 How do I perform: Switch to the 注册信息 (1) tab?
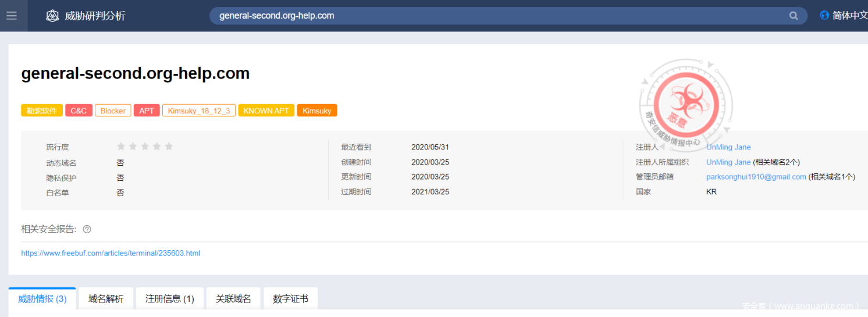[x=170, y=299]
